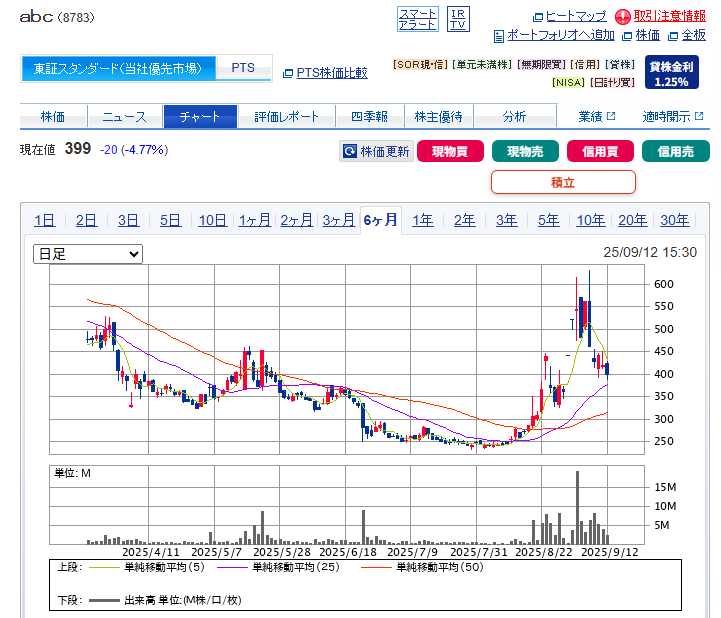721x618 pixels.
Task: Open the 四季報 tab
Action: coord(369,117)
